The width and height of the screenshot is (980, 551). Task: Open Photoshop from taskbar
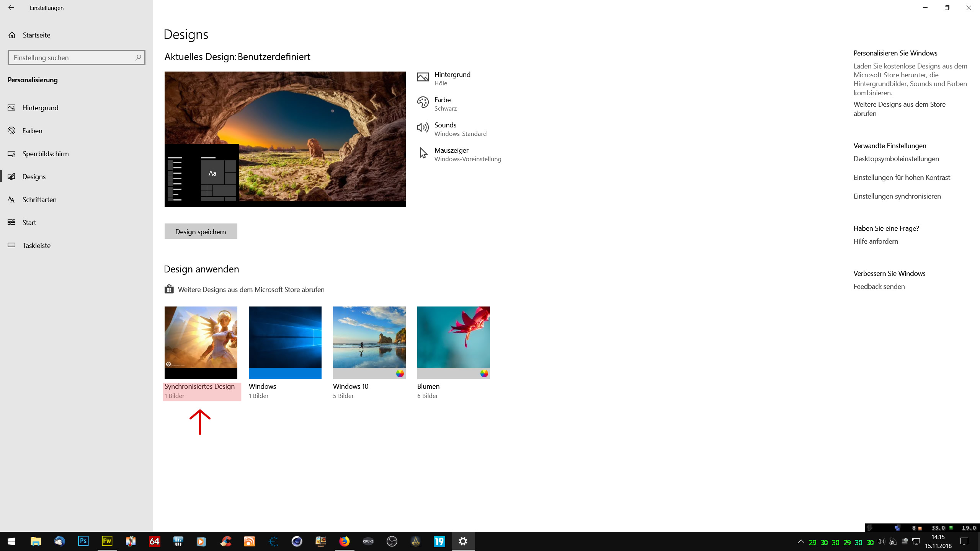[x=83, y=541]
